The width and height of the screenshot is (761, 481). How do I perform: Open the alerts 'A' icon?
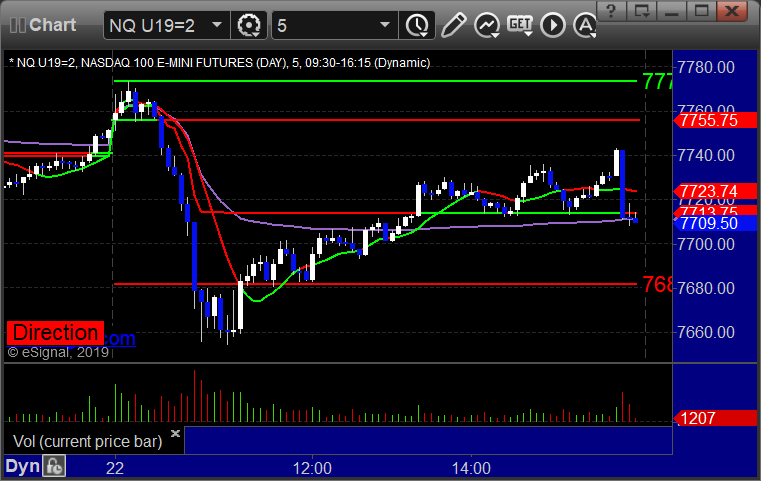coord(585,25)
